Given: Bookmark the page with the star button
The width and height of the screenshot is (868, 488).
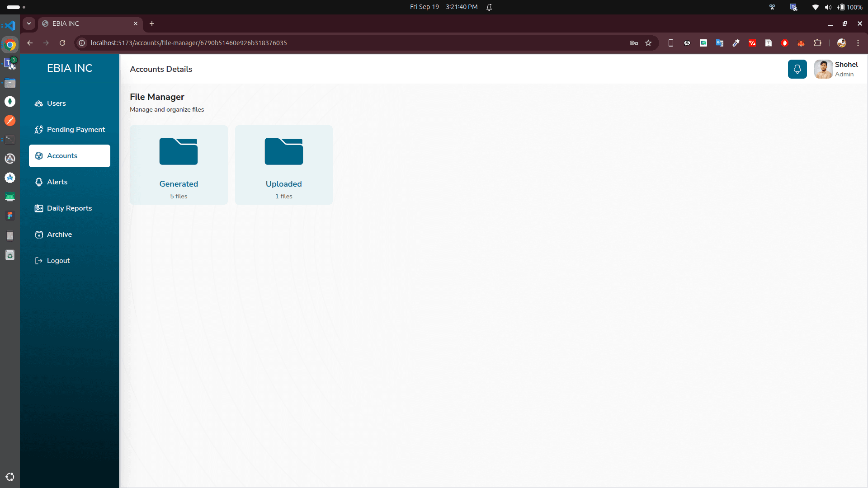Looking at the screenshot, I should click(649, 43).
